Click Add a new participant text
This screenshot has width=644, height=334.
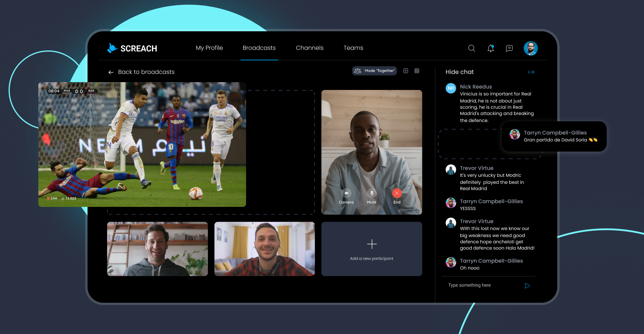(x=372, y=259)
